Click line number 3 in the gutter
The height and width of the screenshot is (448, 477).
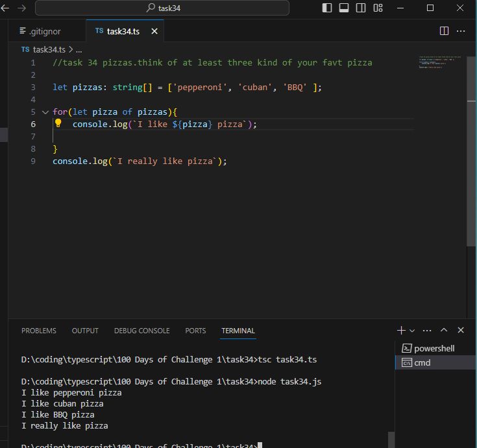tap(33, 88)
